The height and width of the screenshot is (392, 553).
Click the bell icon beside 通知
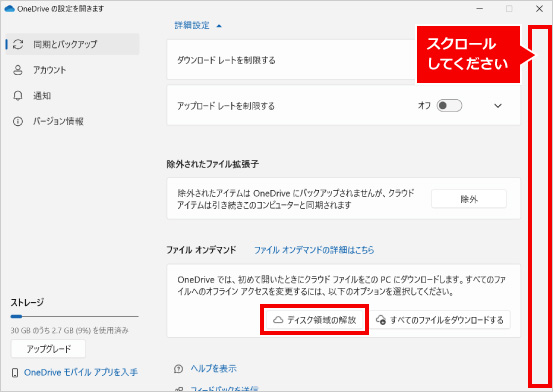(18, 96)
